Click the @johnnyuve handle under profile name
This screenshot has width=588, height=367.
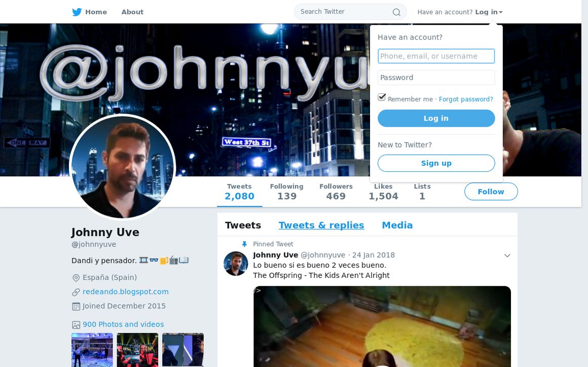point(94,244)
